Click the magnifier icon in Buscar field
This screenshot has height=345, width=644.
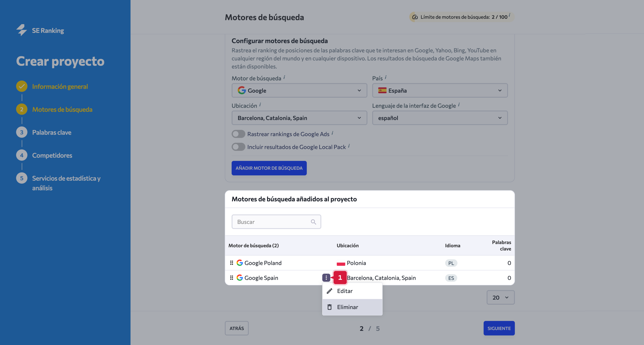pyautogui.click(x=313, y=222)
